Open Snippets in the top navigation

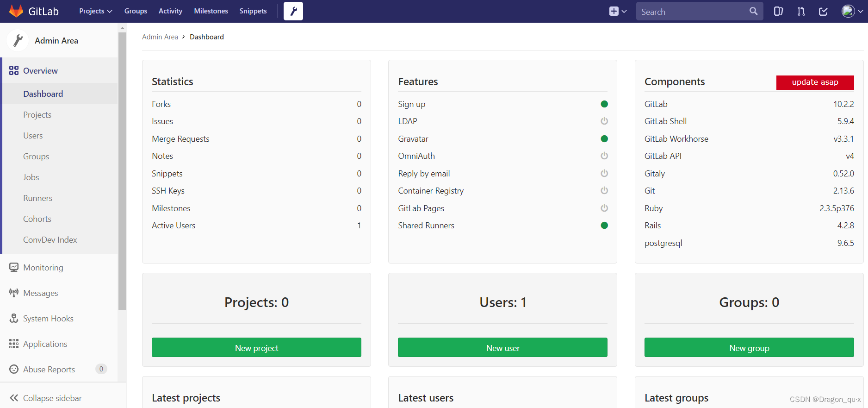[x=253, y=11]
